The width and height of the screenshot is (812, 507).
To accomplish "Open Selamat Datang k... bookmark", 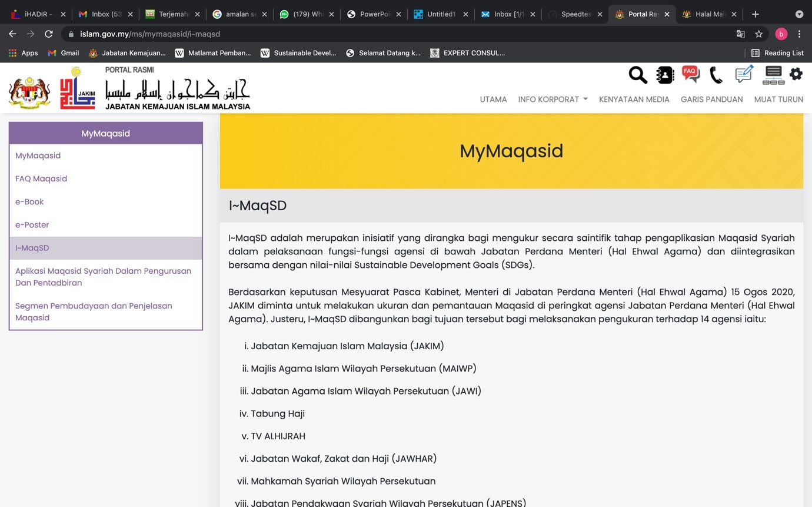I will coord(383,53).
